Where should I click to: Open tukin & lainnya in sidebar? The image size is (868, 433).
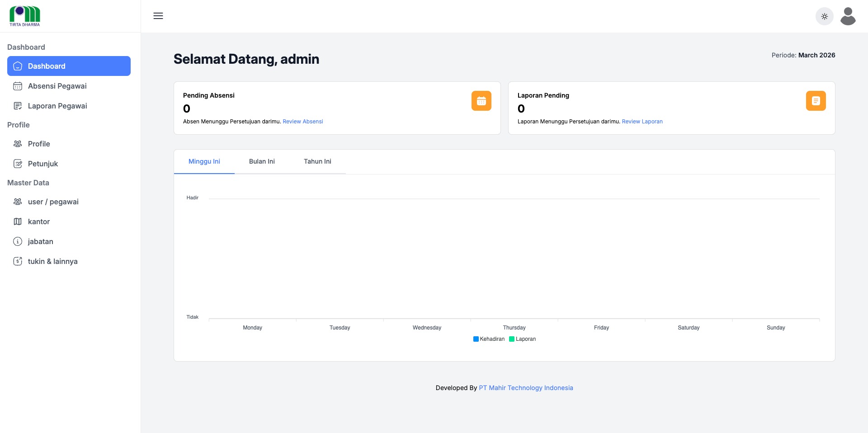pyautogui.click(x=52, y=261)
